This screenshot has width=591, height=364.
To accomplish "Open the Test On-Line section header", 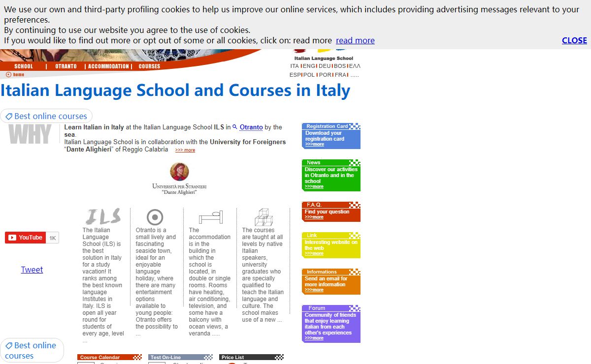I will pos(180,357).
